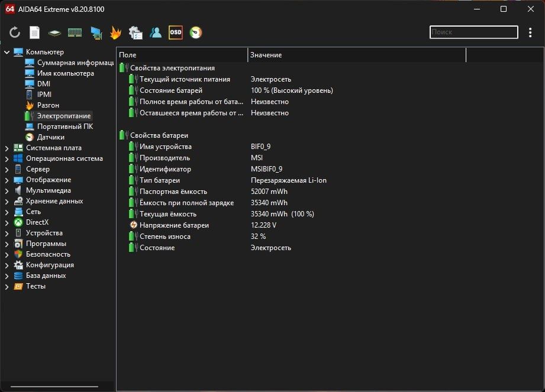
Task: Click the Тесты folder icon
Action: click(18, 286)
